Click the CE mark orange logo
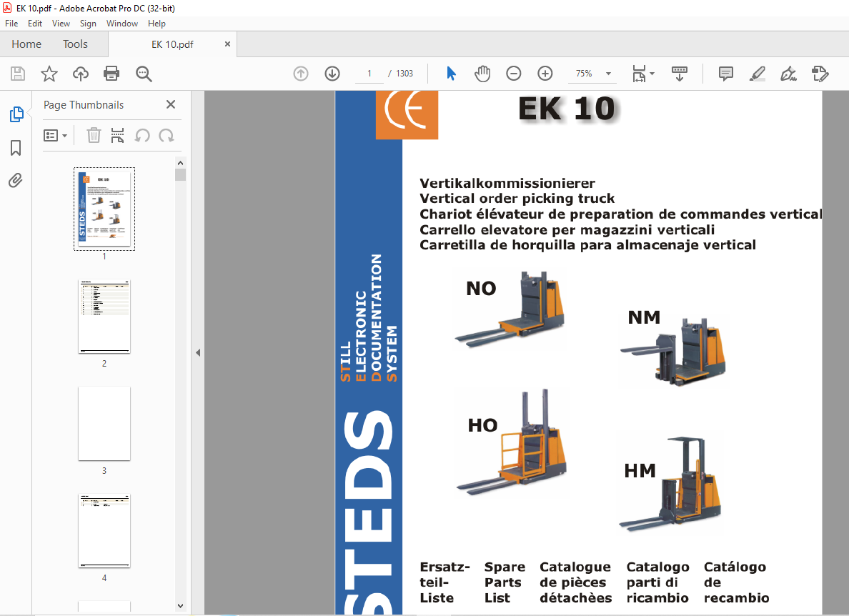The height and width of the screenshot is (616, 849). tap(407, 115)
